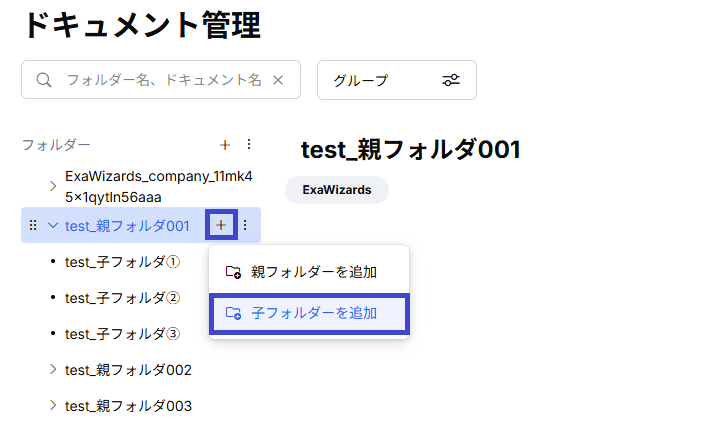Expand the test_親フォルダ003 chevron
Image resolution: width=722 pixels, height=421 pixels.
[53, 405]
